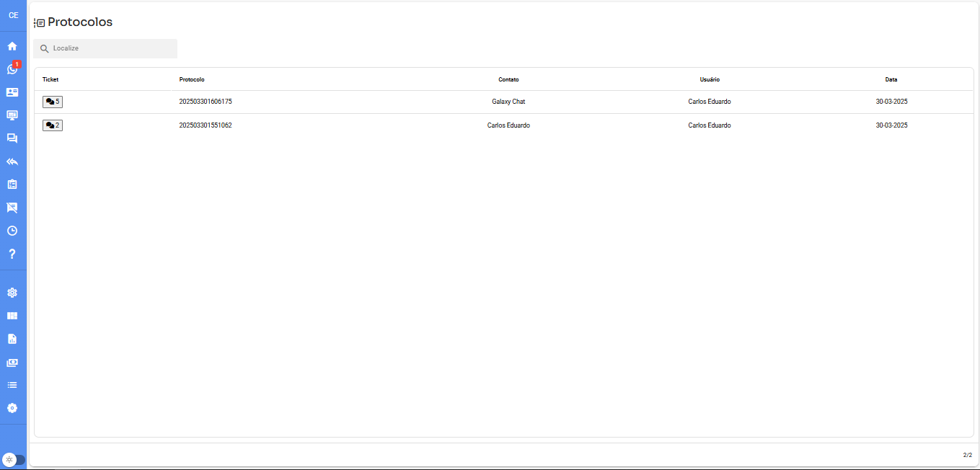Click the monitor panel icon in sidebar
Viewport: 980px width, 470px height.
coord(12,115)
